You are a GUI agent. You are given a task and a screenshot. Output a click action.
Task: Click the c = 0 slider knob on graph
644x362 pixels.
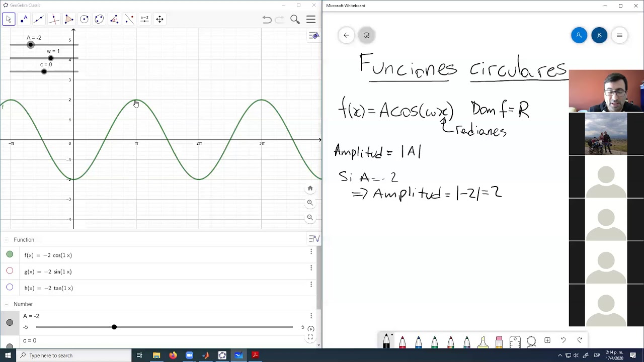(x=44, y=71)
